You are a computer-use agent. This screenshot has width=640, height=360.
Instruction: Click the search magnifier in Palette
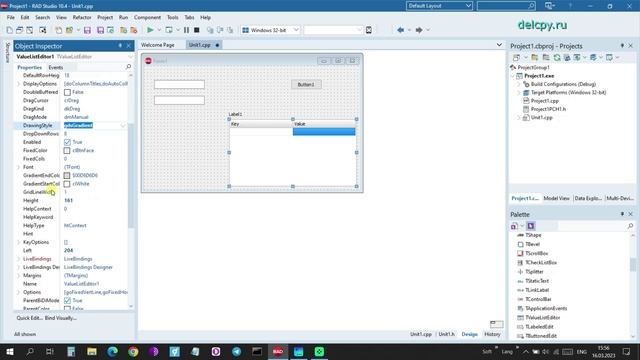pos(630,226)
